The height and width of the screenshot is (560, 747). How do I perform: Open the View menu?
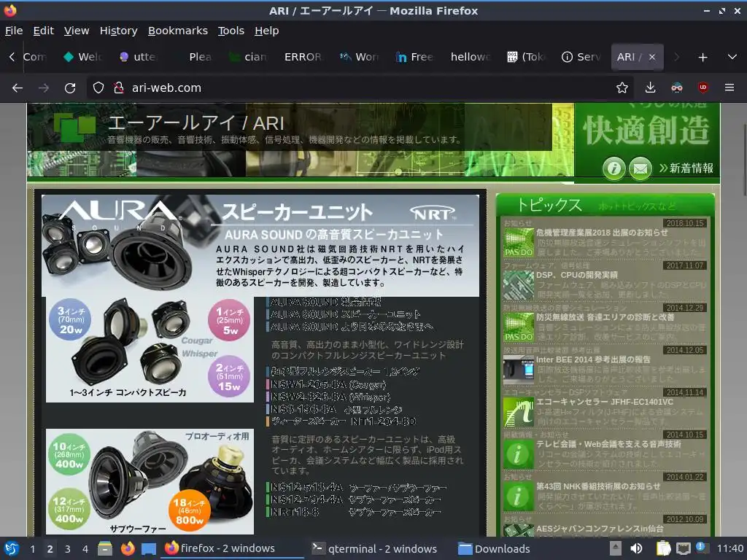77,31
